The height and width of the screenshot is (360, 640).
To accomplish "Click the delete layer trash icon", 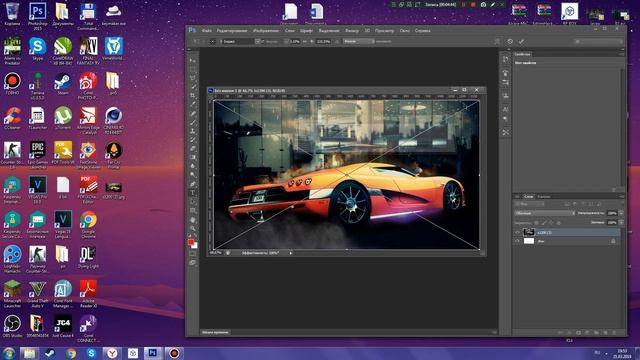I will click(614, 333).
